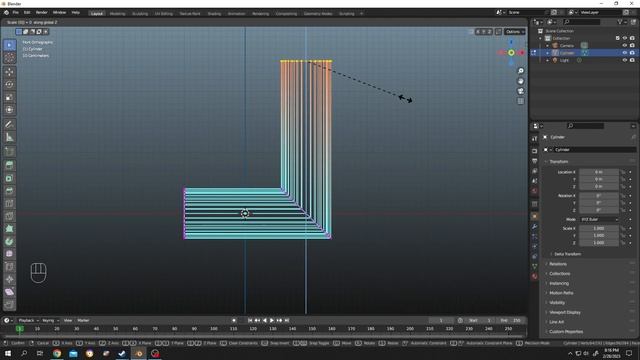This screenshot has height=360, width=640.
Task: Hide the Camera object in outliner
Action: pos(624,45)
